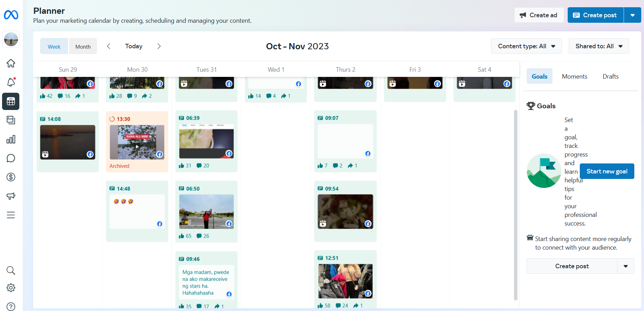Image resolution: width=644 pixels, height=311 pixels.
Task: Click Start new goal button
Action: (x=607, y=171)
